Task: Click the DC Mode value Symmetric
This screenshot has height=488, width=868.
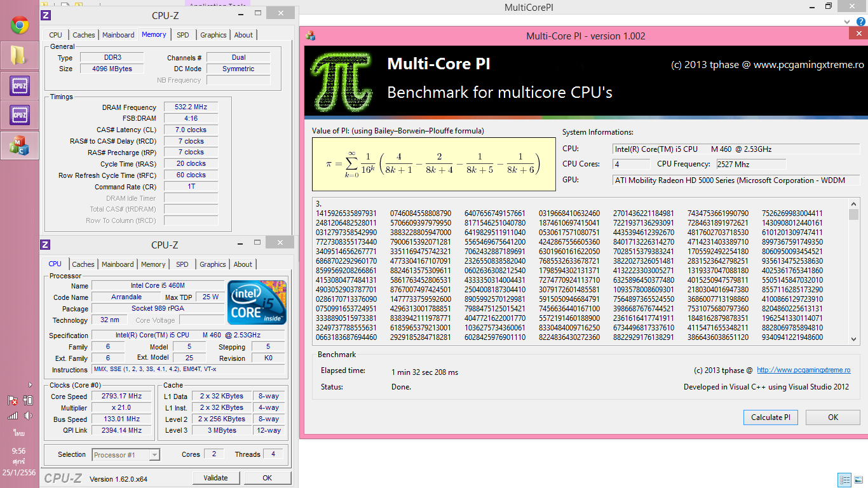Action: point(238,69)
